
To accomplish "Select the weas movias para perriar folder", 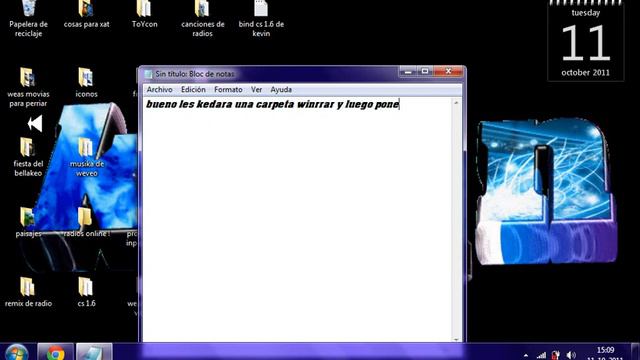I will [x=28, y=87].
